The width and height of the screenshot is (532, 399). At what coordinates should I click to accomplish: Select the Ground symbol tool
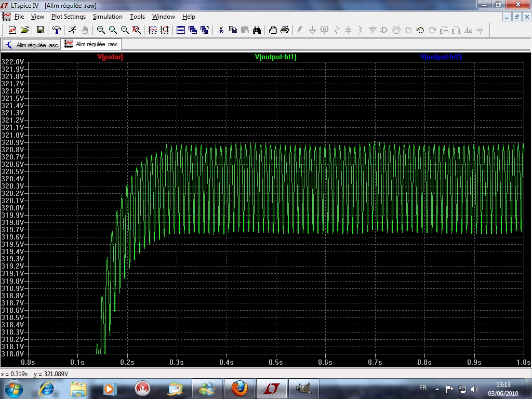(x=312, y=30)
